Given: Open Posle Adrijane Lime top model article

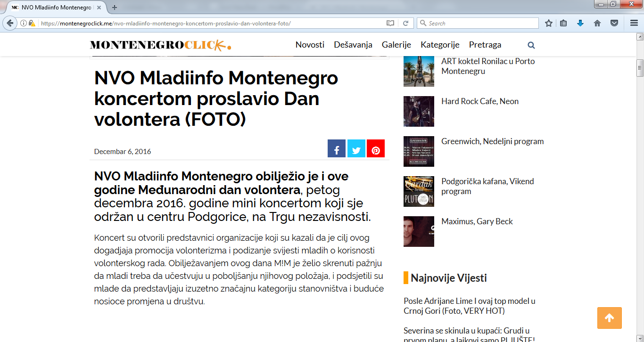Looking at the screenshot, I should (x=470, y=306).
